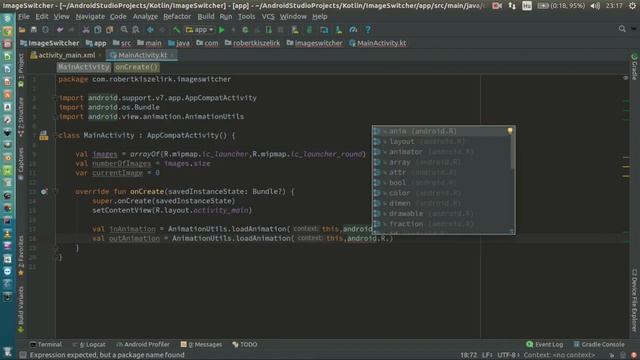
Task: Open the Refactor menu
Action: 177,17
